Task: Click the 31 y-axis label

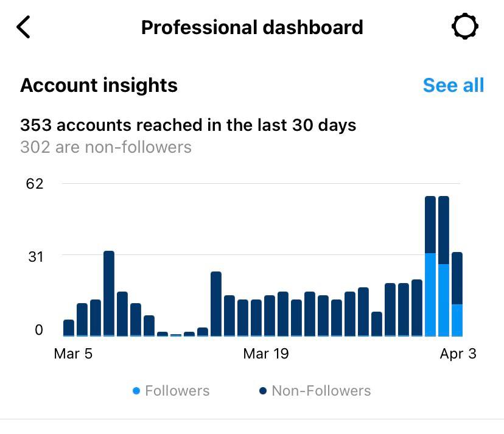Action: [35, 256]
